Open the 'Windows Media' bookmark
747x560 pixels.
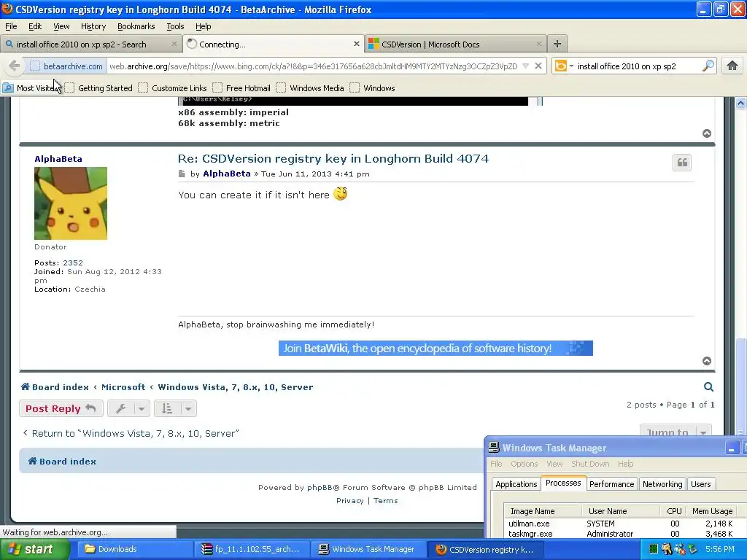(x=311, y=87)
